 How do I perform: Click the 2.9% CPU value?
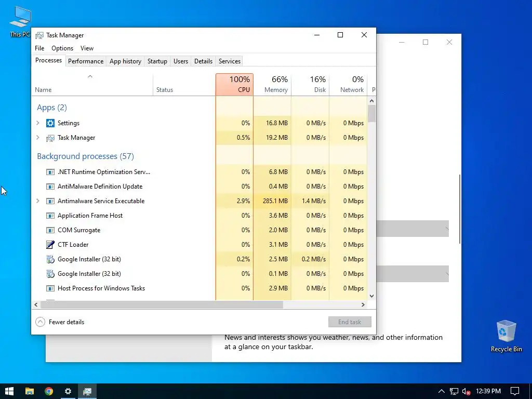[x=243, y=201]
